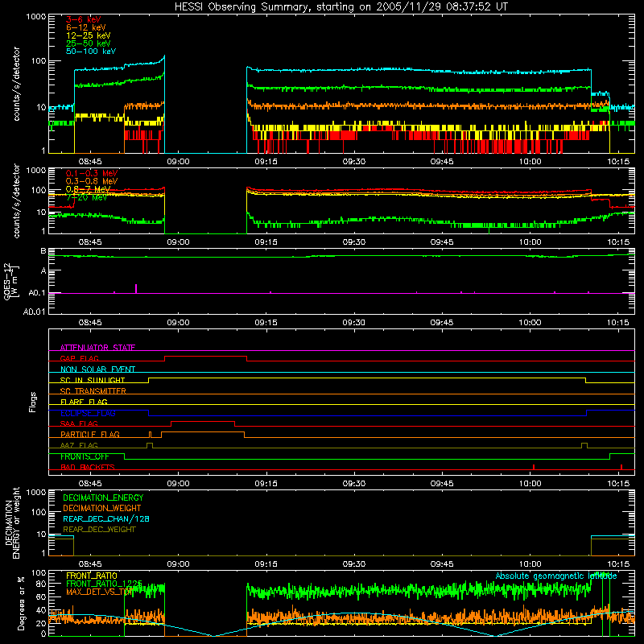Select the red 3-6 keV legend label
This screenshot has height=644, width=644.
click(83, 19)
